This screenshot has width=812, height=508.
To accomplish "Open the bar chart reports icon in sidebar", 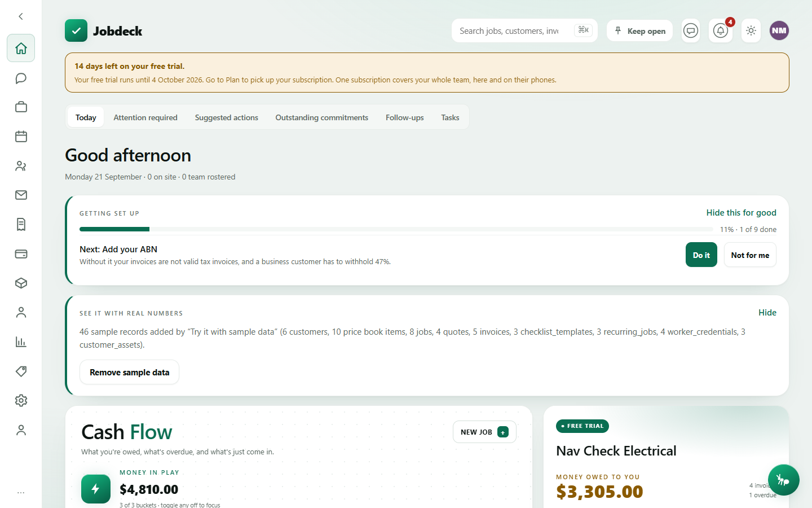I will click(21, 342).
